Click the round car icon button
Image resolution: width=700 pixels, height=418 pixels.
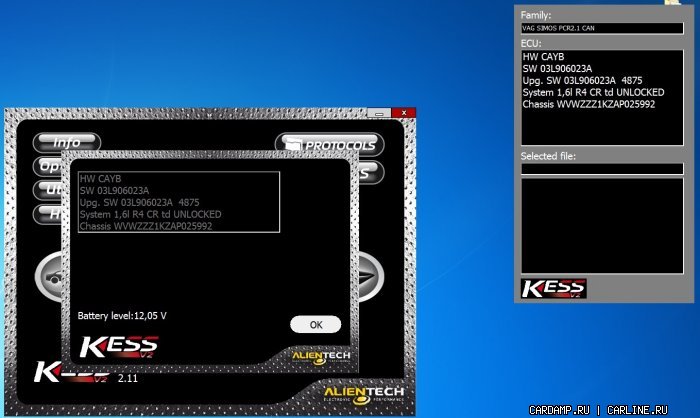tap(49, 277)
